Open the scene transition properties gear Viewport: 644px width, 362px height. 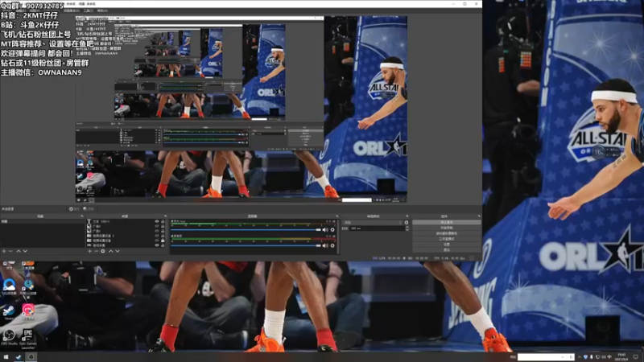point(407,223)
